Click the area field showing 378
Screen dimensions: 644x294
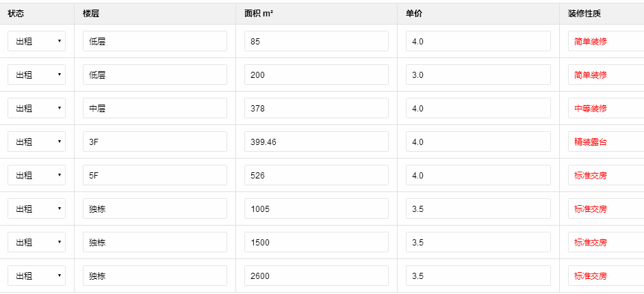click(x=316, y=108)
